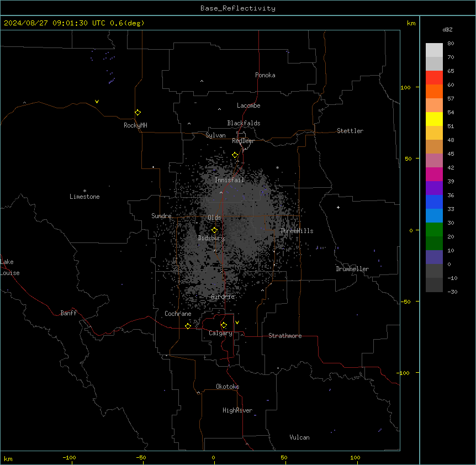476x465 pixels.
Task: Click the Ponoka city label
Action: (265, 75)
